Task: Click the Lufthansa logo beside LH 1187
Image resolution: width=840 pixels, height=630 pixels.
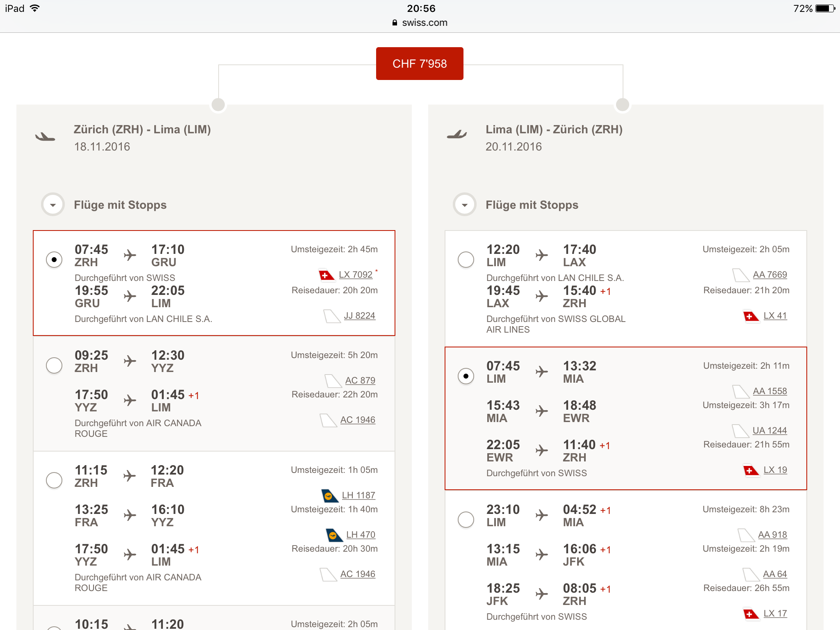Action: tap(330, 495)
